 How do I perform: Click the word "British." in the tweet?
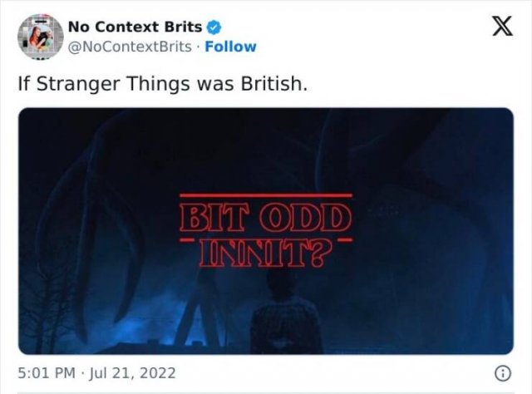coord(274,83)
